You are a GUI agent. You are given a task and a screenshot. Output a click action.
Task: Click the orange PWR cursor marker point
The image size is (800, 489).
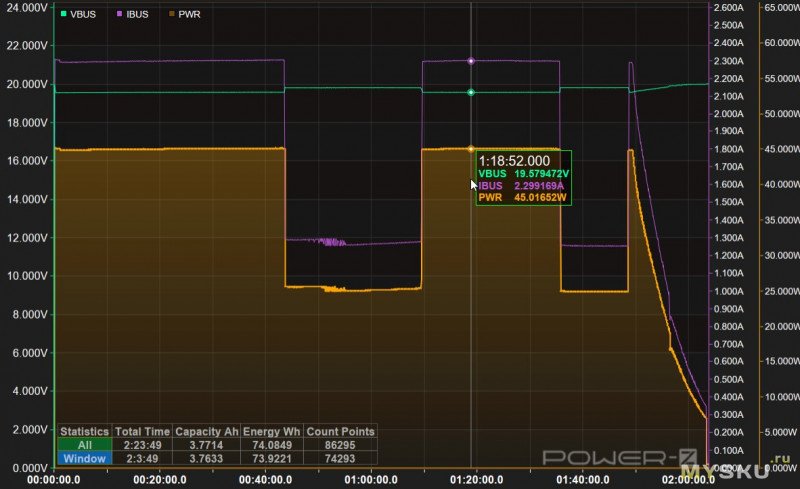pyautogui.click(x=471, y=149)
